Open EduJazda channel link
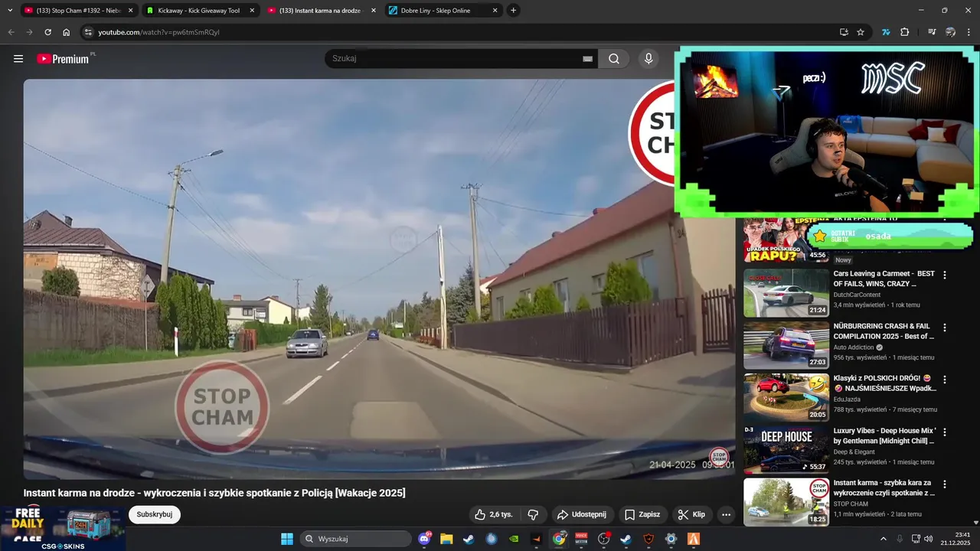This screenshot has height=551, width=980. pyautogui.click(x=848, y=399)
